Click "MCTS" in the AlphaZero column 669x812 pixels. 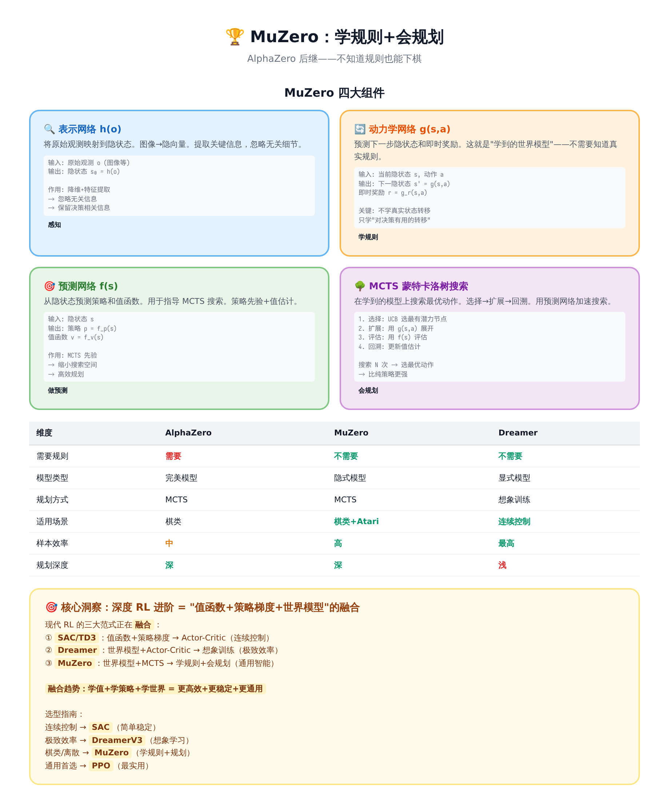click(x=176, y=500)
